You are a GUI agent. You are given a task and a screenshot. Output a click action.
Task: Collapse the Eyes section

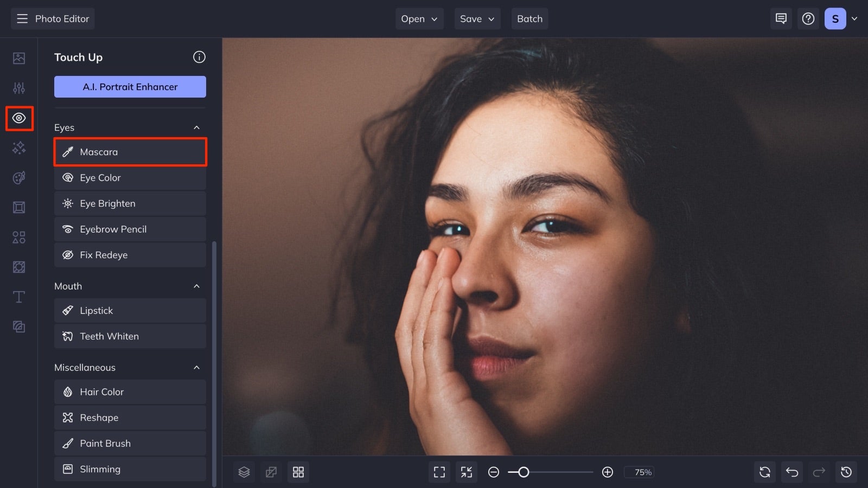(x=196, y=127)
